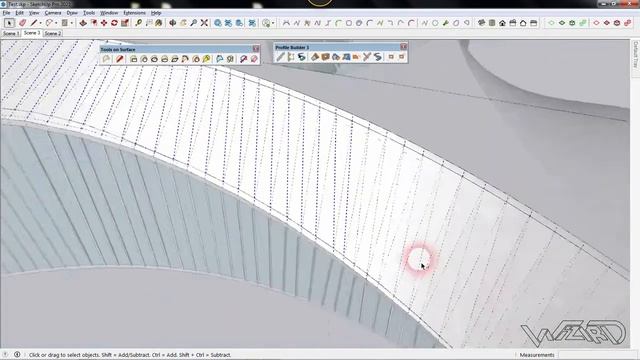The width and height of the screenshot is (640, 360).
Task: Select Rectangle on Surface tool
Action: [133, 59]
